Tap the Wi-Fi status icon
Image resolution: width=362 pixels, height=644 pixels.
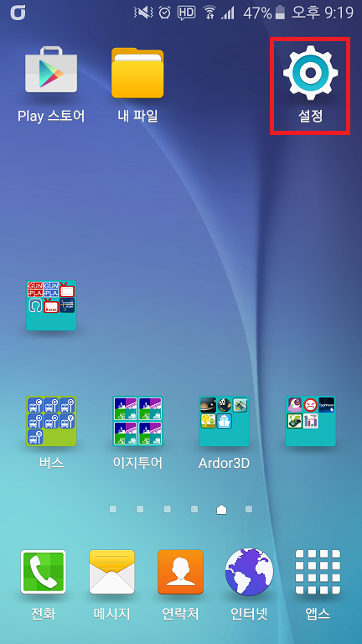[x=209, y=13]
